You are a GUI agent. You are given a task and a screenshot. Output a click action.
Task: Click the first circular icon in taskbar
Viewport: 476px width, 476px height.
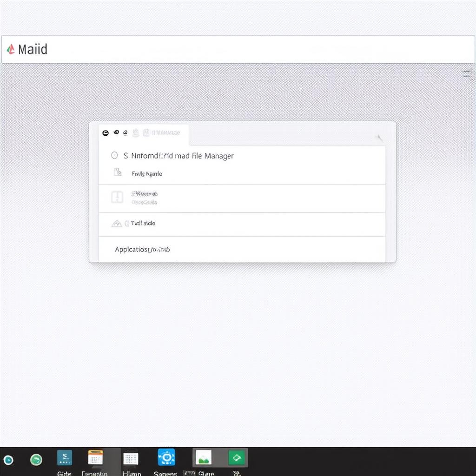[8, 460]
